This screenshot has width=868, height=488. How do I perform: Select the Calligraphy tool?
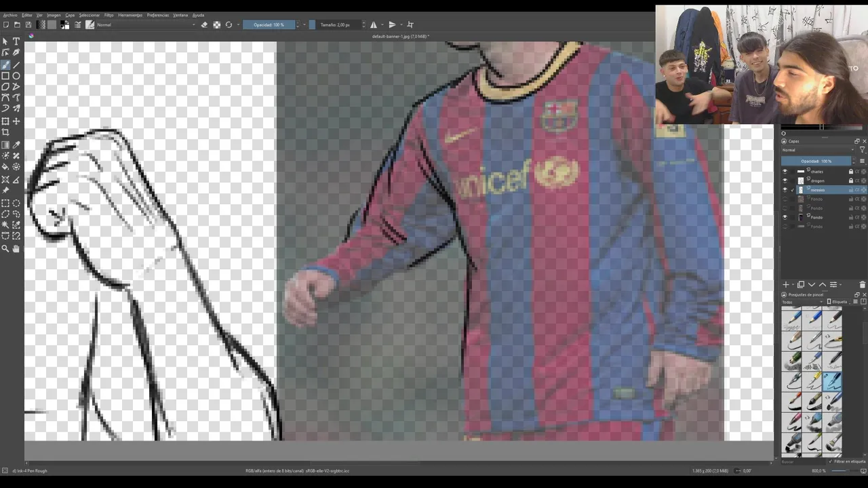pos(16,52)
